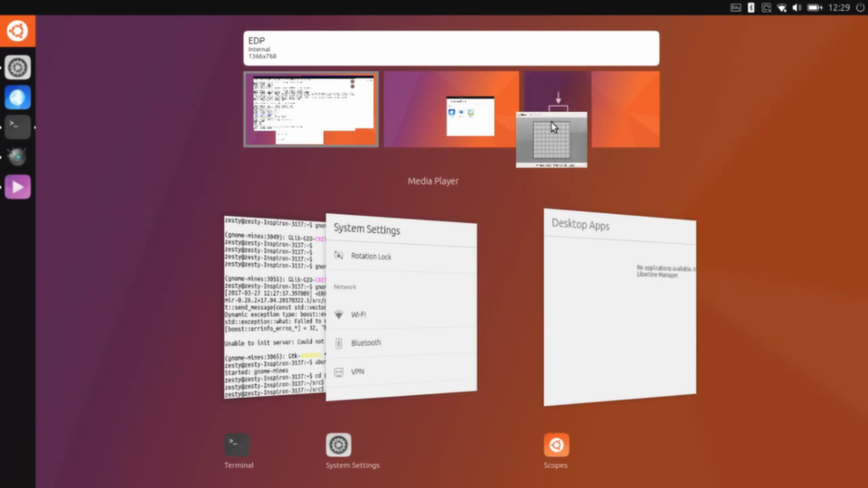The image size is (868, 488).
Task: Click the Scopes icon below the window preview
Action: click(556, 446)
